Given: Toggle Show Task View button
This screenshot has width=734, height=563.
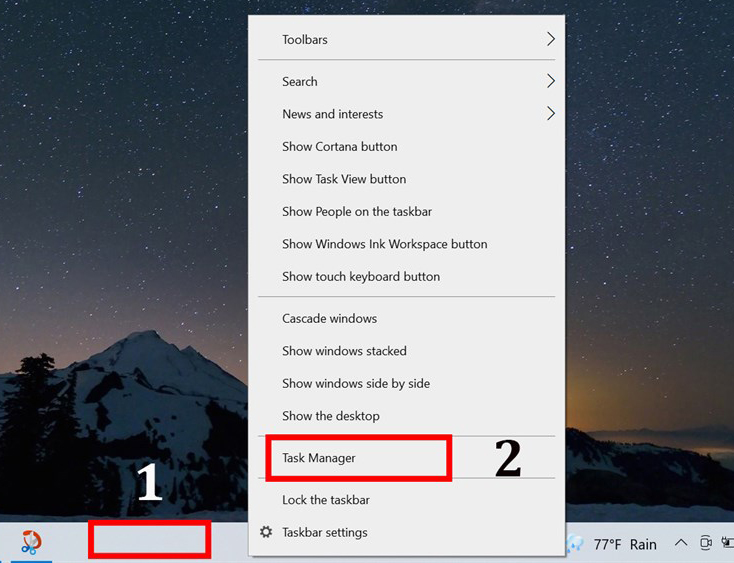Looking at the screenshot, I should pyautogui.click(x=344, y=179).
